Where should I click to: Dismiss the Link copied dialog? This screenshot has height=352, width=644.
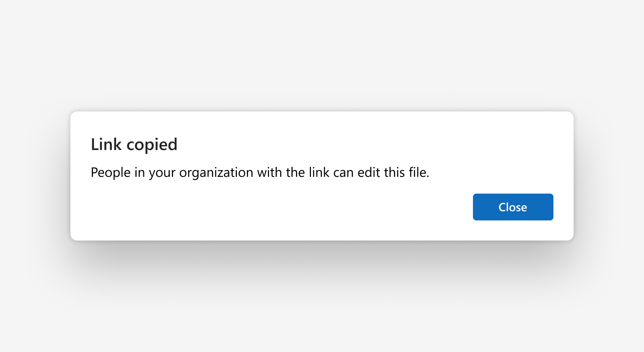point(513,207)
